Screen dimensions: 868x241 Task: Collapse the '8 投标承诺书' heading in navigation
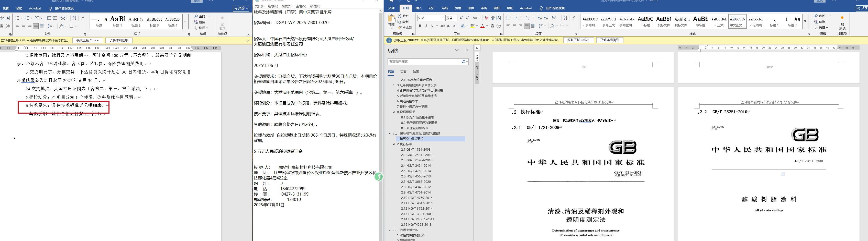point(393,112)
